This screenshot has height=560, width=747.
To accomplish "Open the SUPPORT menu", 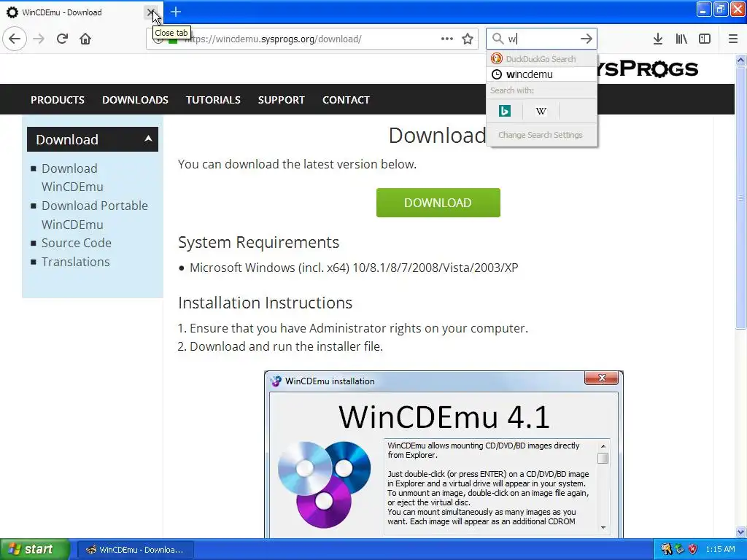I will [x=281, y=99].
